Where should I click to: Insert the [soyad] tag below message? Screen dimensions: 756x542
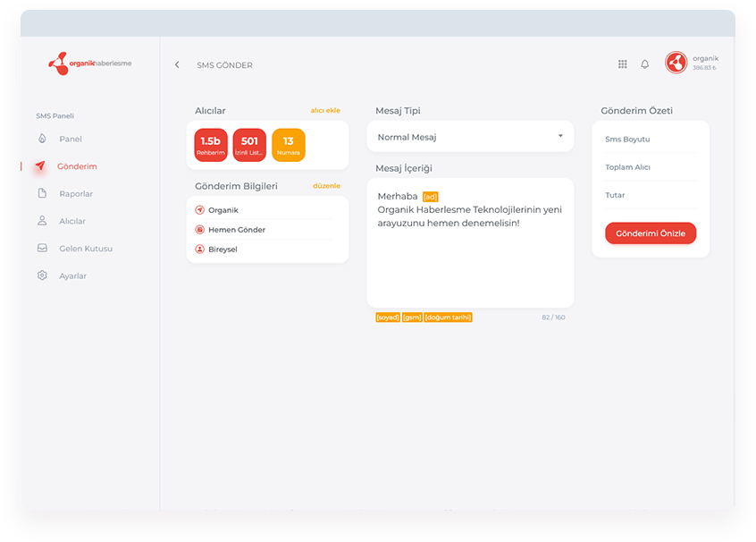point(388,318)
